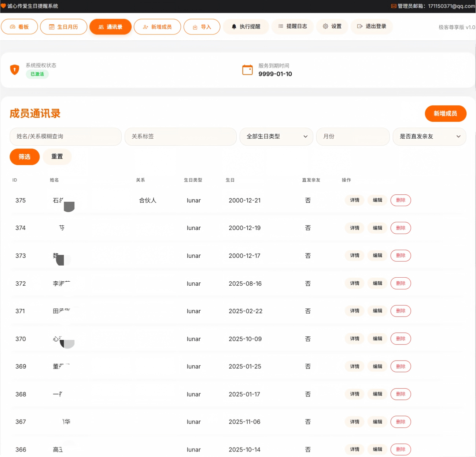476x457 pixels.
Task: Click 删除 for member ID 370
Action: (x=401, y=339)
